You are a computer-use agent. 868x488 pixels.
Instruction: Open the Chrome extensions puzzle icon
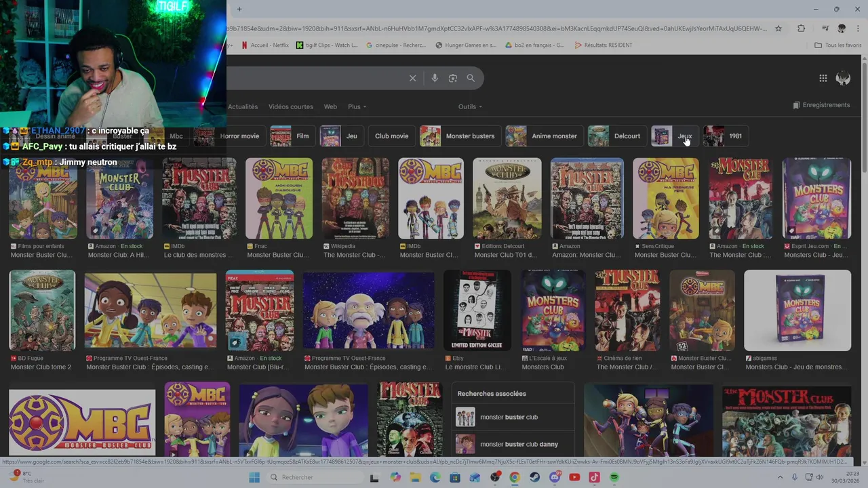coord(802,28)
